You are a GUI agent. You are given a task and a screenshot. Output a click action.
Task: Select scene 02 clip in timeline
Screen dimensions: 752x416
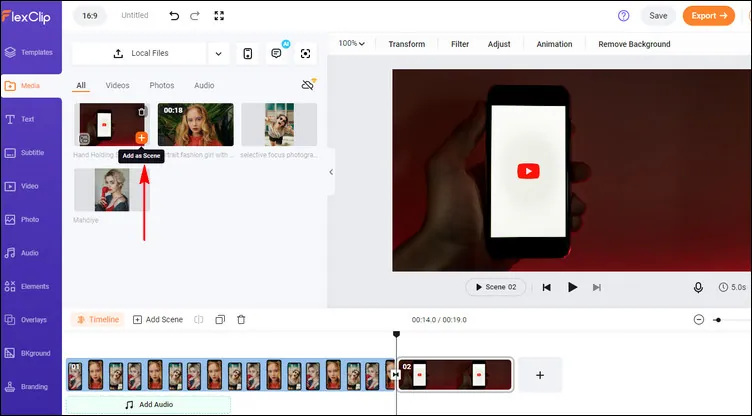(455, 375)
